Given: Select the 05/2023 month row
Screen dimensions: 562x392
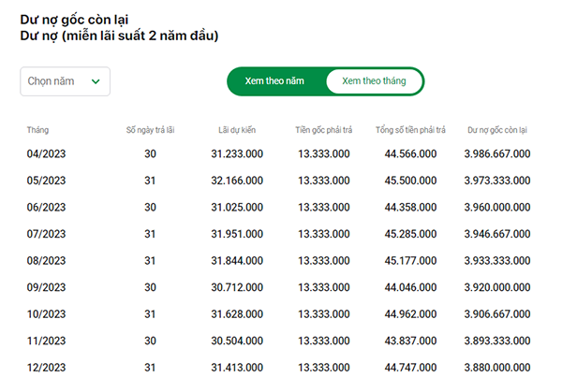Looking at the screenshot, I should pos(46,181).
